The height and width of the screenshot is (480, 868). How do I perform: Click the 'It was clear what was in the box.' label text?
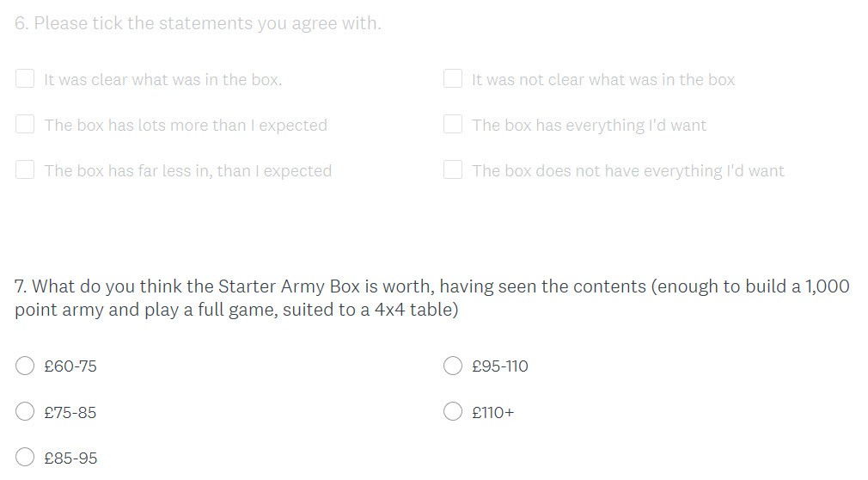162,80
